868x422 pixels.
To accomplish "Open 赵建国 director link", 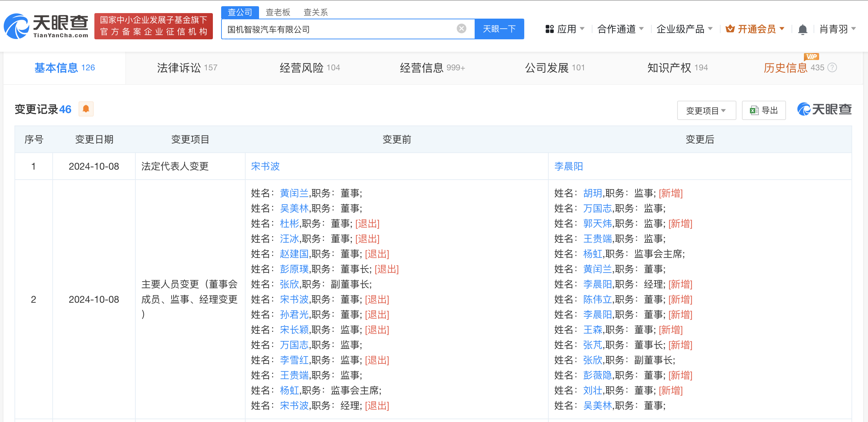I will tap(294, 254).
